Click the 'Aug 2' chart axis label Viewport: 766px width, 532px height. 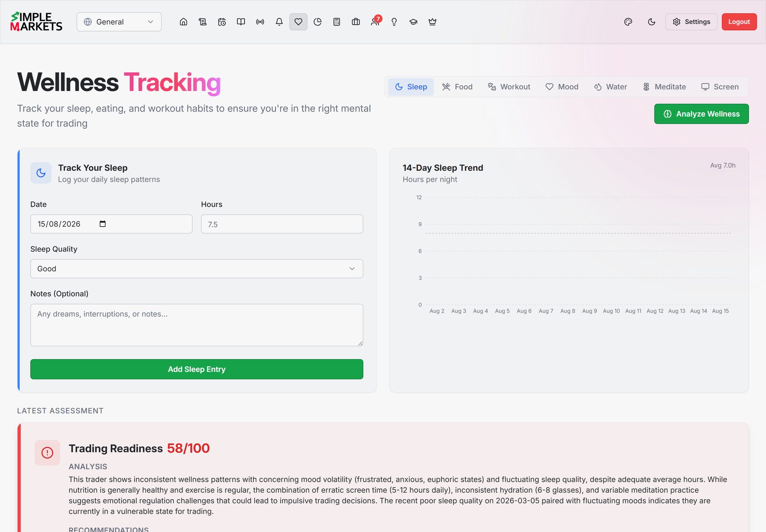tap(437, 311)
